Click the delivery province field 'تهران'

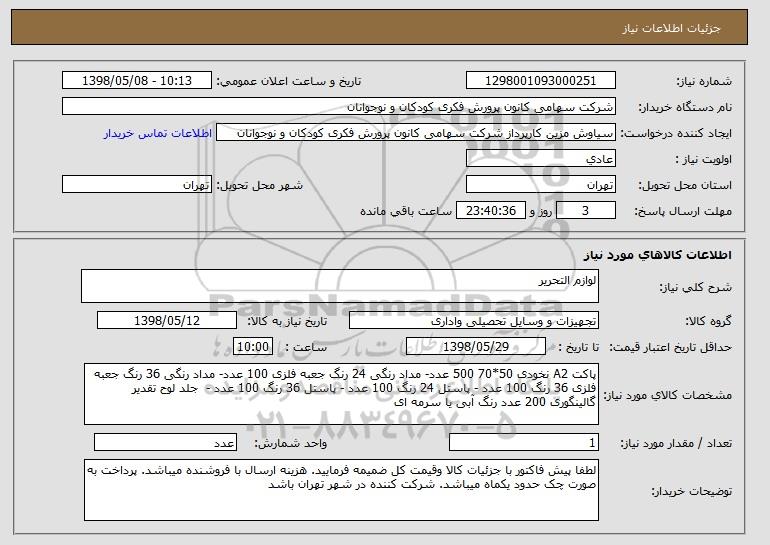pyautogui.click(x=541, y=185)
